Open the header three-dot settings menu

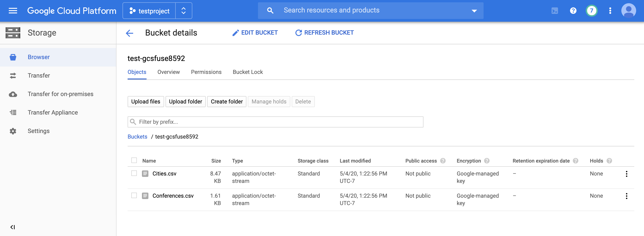click(610, 10)
